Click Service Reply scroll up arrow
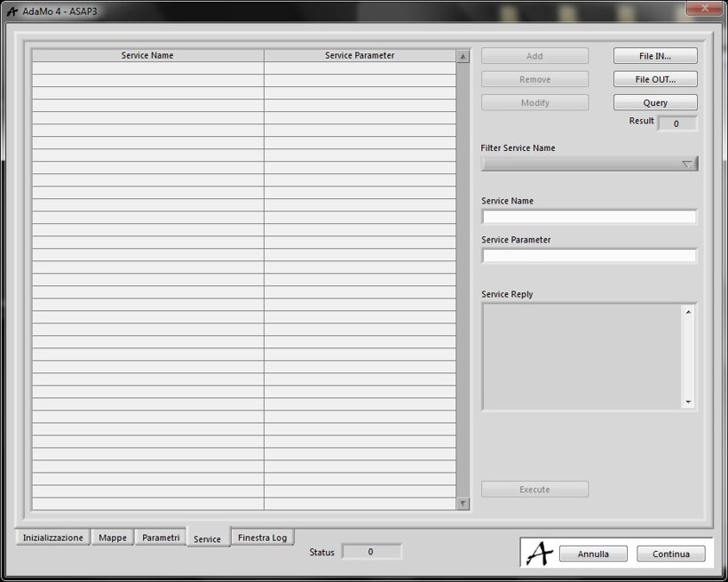The height and width of the screenshot is (582, 728). [688, 312]
